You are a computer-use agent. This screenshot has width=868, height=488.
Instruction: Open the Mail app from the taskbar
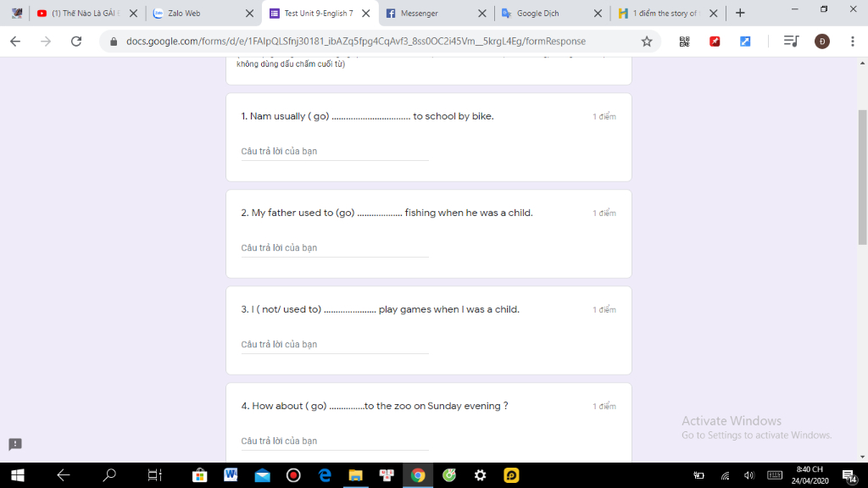pyautogui.click(x=263, y=475)
